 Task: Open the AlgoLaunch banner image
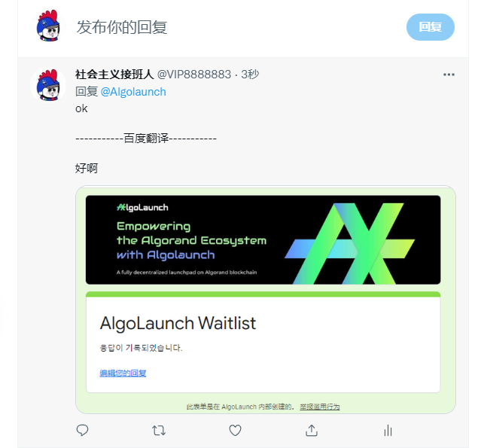(x=263, y=239)
